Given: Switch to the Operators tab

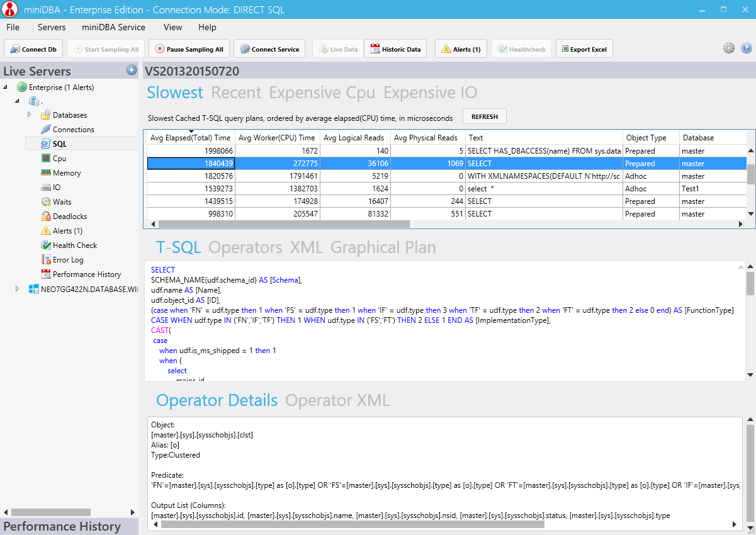Looking at the screenshot, I should tap(245, 247).
